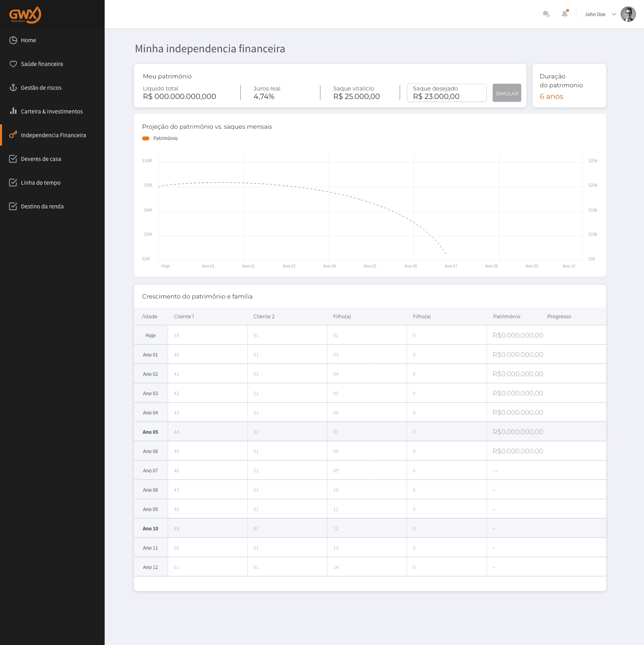
Task: Click the Destino da renda checkbox icon
Action: pos(13,206)
